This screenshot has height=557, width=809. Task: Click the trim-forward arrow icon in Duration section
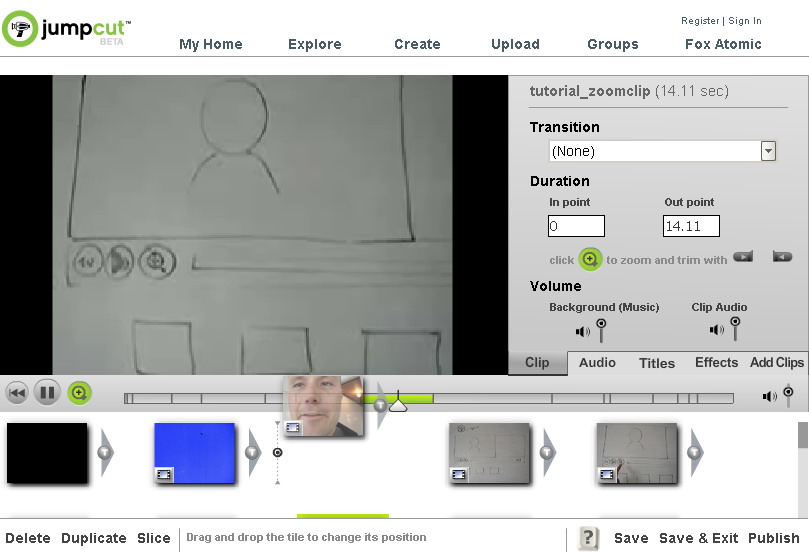(x=743, y=257)
